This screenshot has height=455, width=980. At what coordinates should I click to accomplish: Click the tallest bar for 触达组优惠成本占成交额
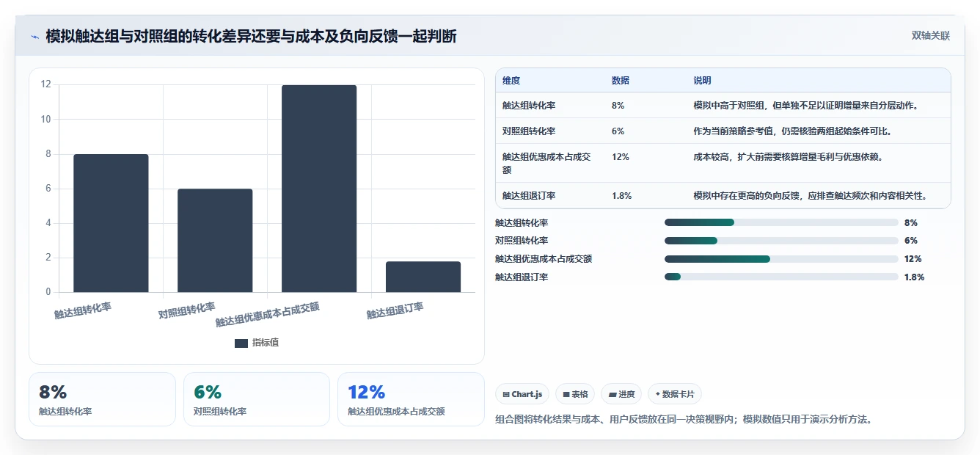pos(319,189)
